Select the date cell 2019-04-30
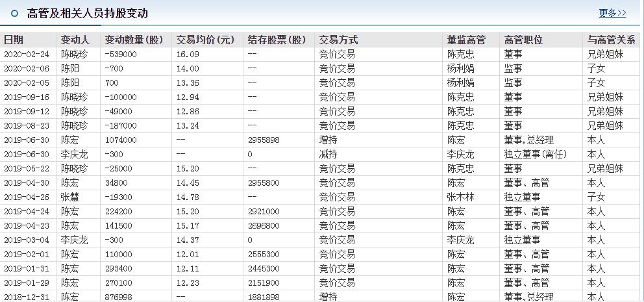Viewport: 644px width, 302px height. click(x=26, y=183)
